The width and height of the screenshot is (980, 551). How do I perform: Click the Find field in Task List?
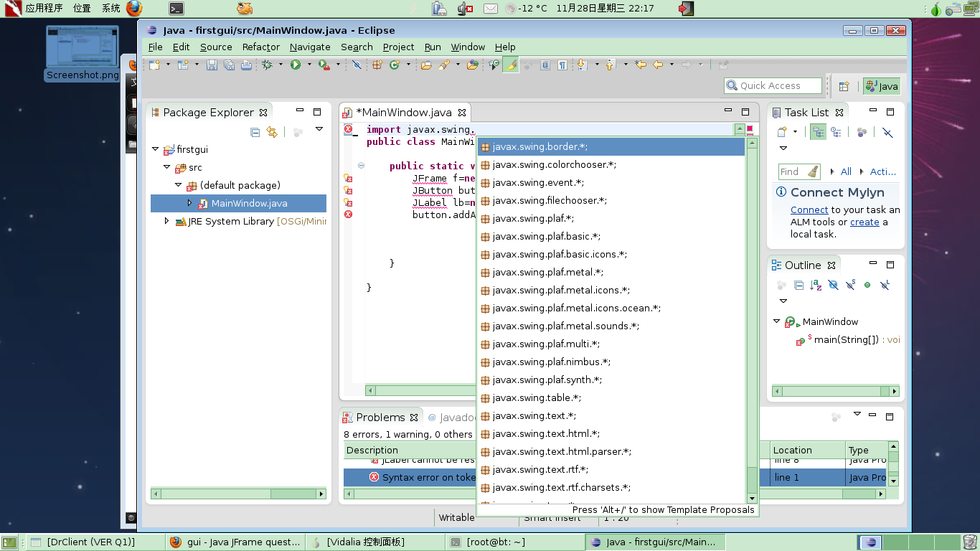click(x=799, y=171)
